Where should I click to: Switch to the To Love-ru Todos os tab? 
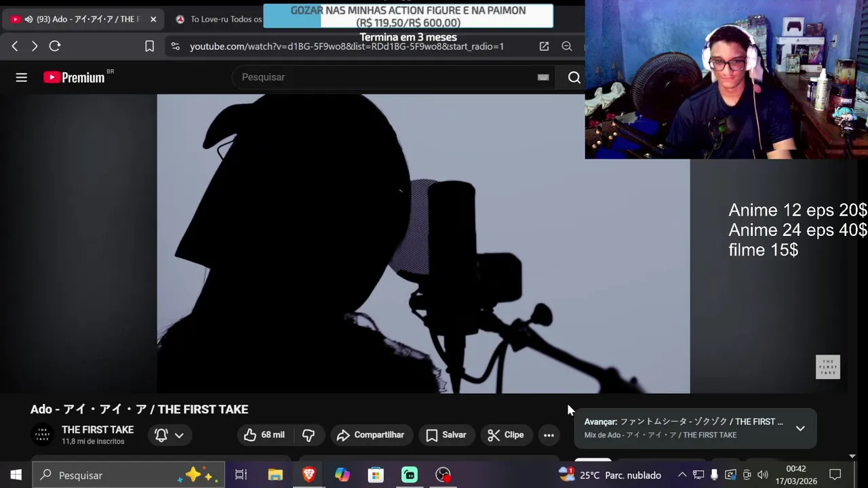(217, 19)
